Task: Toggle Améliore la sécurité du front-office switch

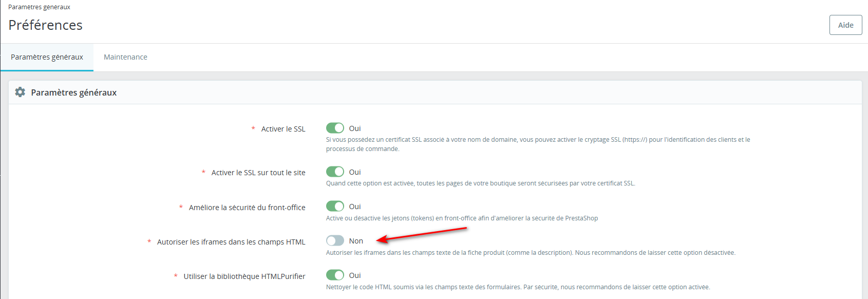Action: [335, 206]
